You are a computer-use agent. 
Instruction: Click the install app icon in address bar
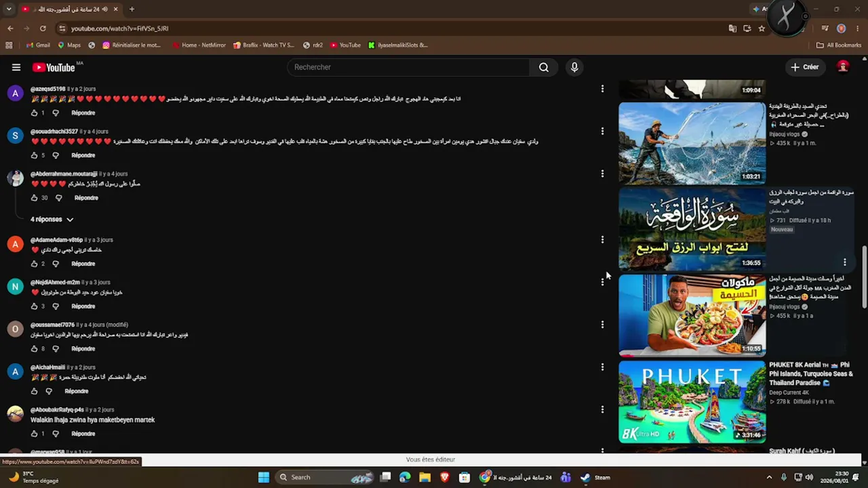click(x=747, y=28)
